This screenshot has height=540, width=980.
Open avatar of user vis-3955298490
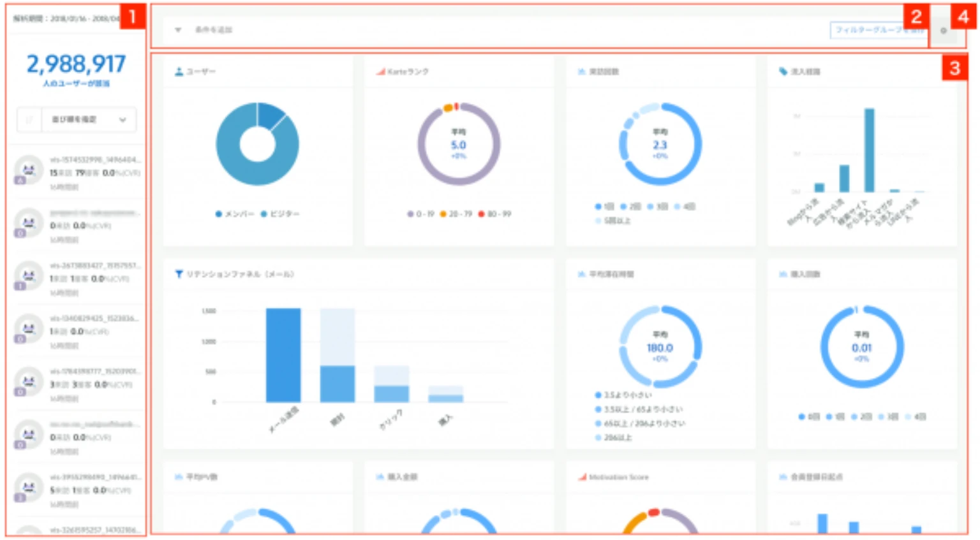pyautogui.click(x=29, y=487)
